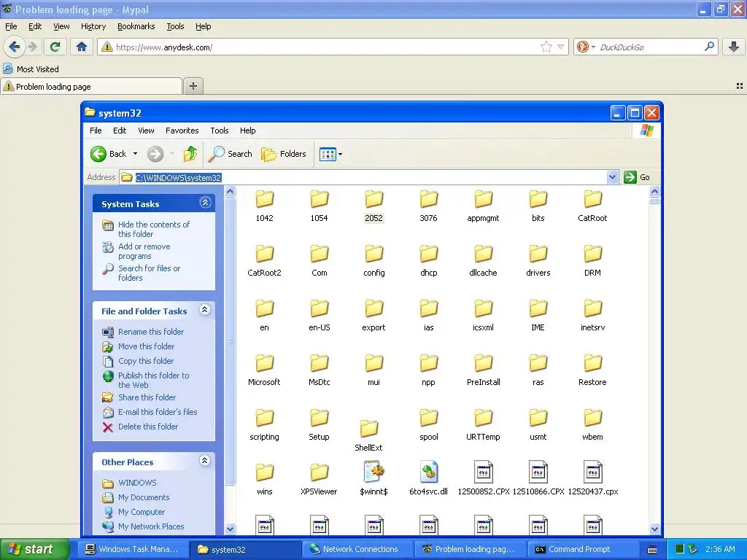
Task: Click the DuckDuckGo search magnifier icon
Action: coord(709,47)
